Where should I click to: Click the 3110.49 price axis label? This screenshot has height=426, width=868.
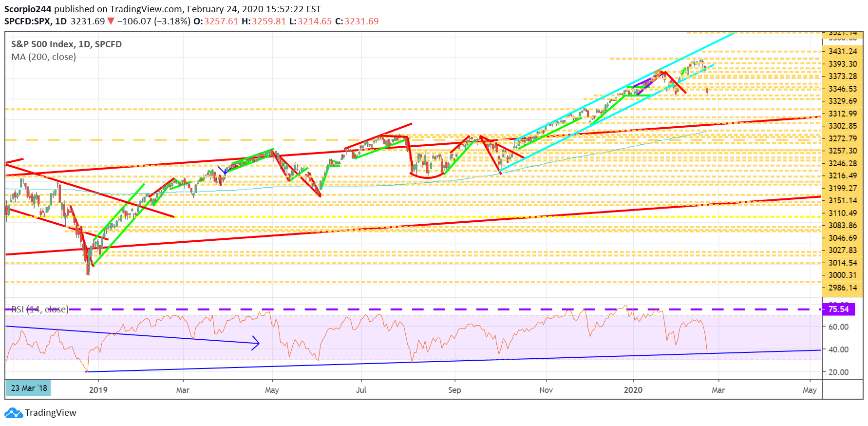click(x=843, y=213)
